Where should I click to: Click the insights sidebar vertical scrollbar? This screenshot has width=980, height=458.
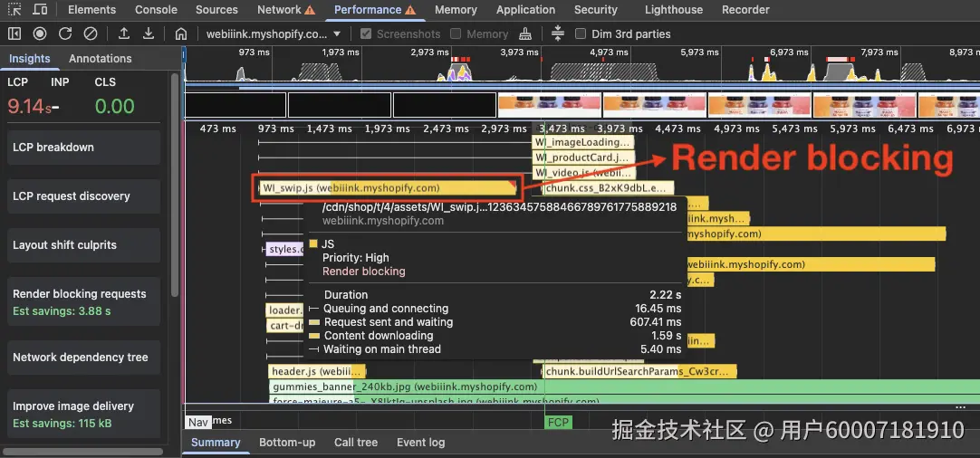point(176,185)
